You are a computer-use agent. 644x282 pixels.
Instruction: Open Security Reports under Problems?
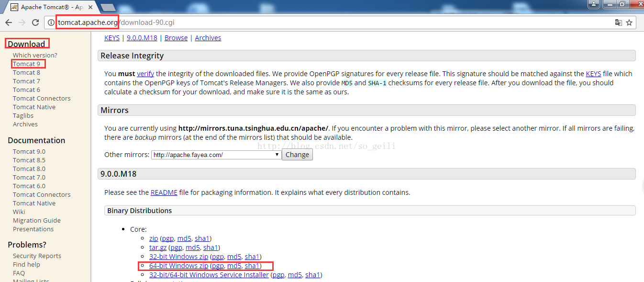(37, 256)
